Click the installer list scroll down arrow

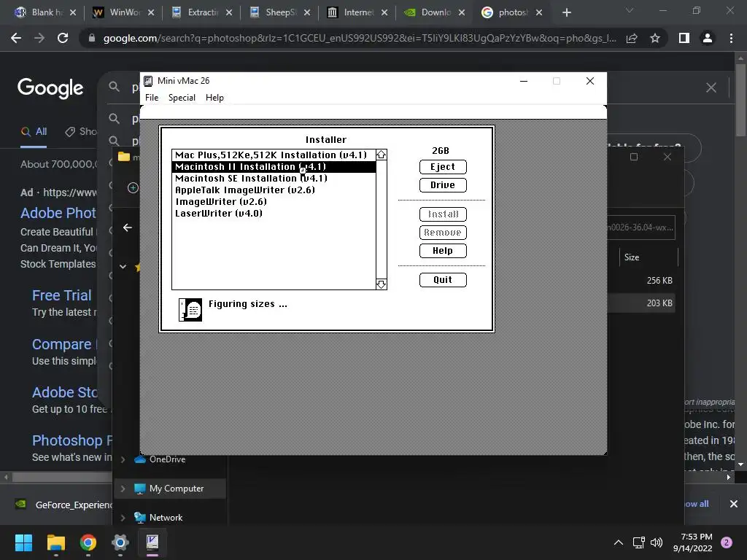(381, 284)
